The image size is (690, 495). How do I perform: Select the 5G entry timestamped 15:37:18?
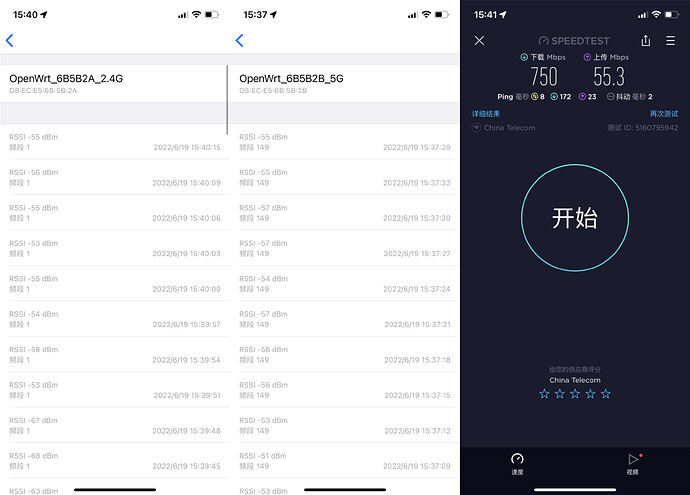pyautogui.click(x=345, y=355)
